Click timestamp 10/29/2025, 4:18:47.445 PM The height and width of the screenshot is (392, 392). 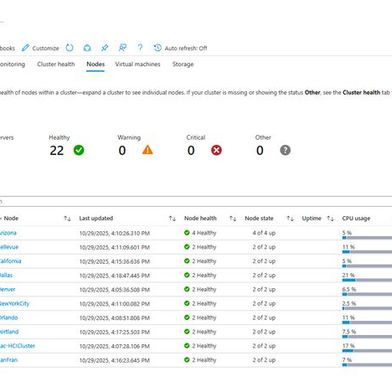coord(114,276)
